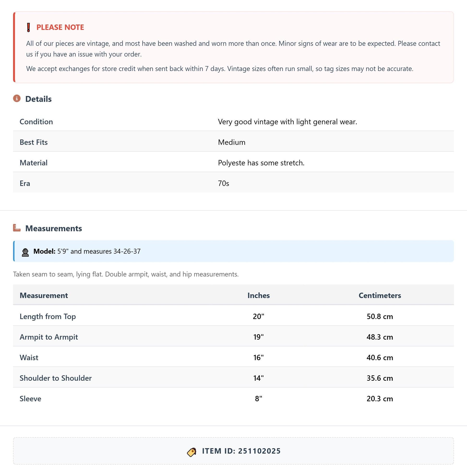This screenshot has width=467, height=476.
Task: Click the Sleeve 8" inches value
Action: click(x=258, y=398)
